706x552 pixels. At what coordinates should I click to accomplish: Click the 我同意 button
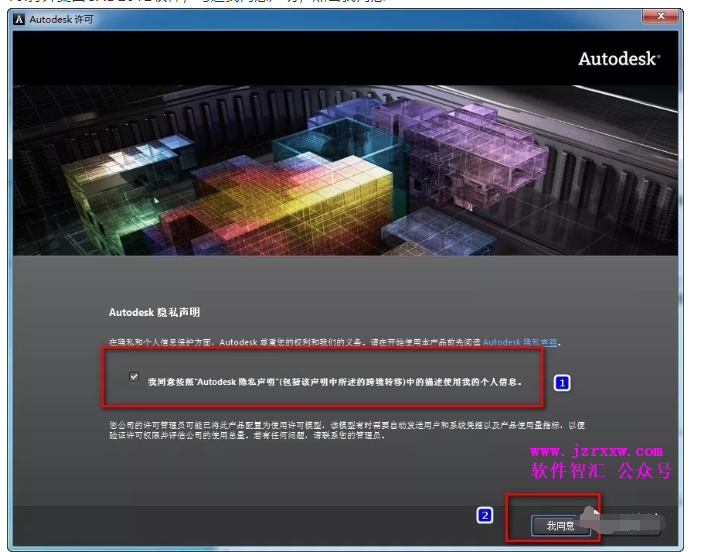pos(560,525)
